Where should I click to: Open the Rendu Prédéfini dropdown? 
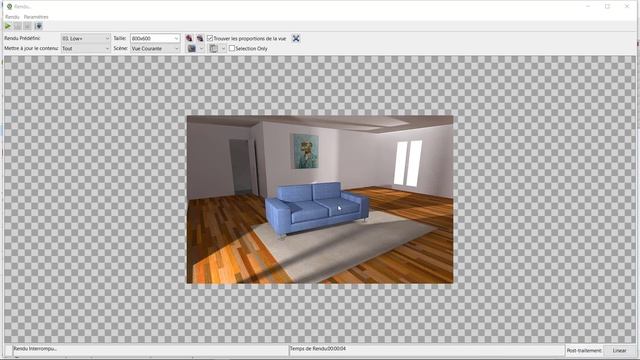[86, 38]
